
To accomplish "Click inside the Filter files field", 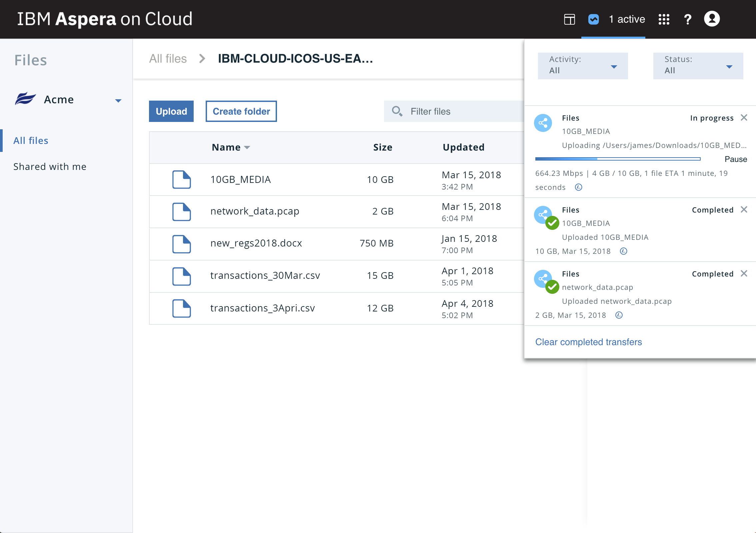I will [x=450, y=111].
